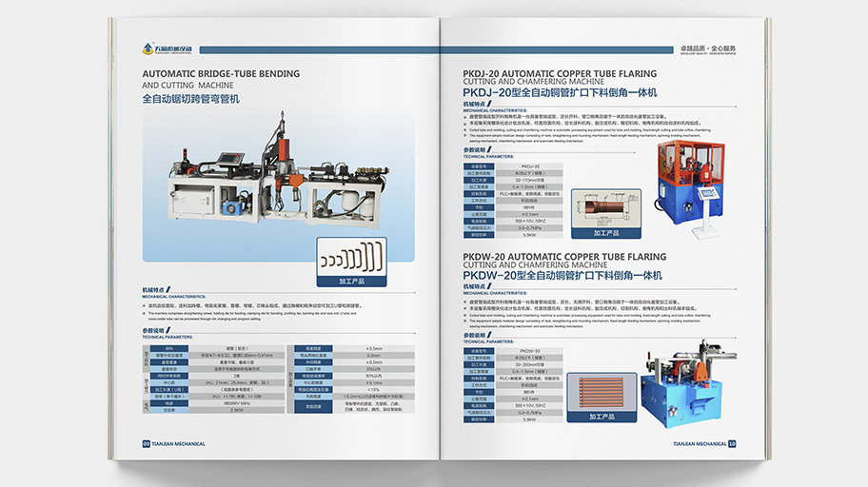Image resolution: width=868 pixels, height=487 pixels.
Task: Click page number 09 badge
Action: pyautogui.click(x=147, y=444)
